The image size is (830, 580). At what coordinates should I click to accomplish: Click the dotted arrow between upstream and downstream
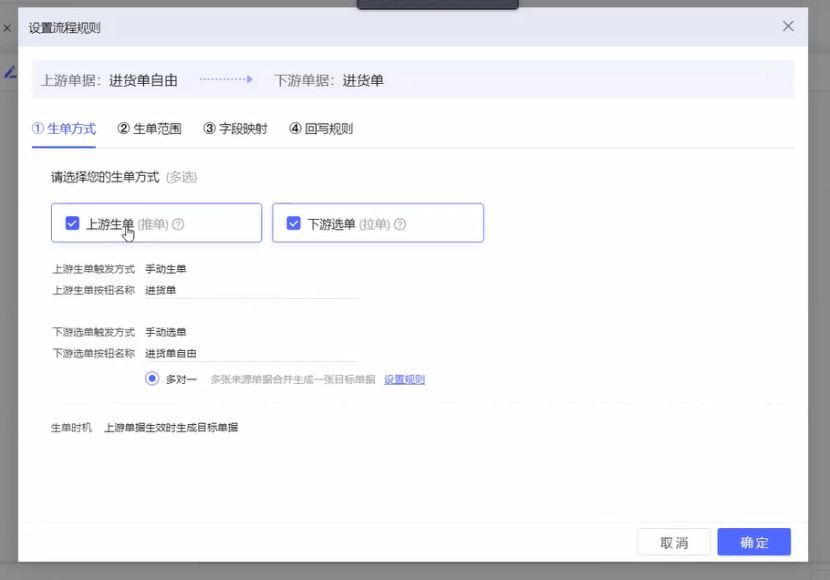[x=225, y=80]
